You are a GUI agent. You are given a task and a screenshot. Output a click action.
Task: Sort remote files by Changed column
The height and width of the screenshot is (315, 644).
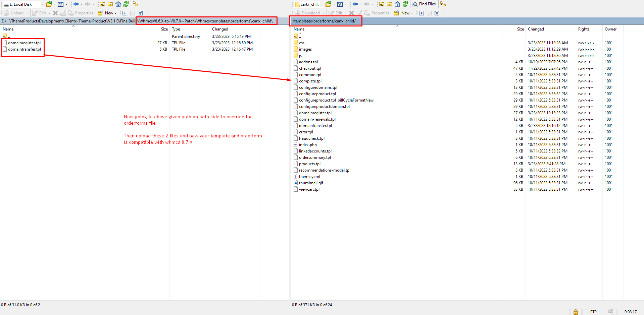[536, 29]
